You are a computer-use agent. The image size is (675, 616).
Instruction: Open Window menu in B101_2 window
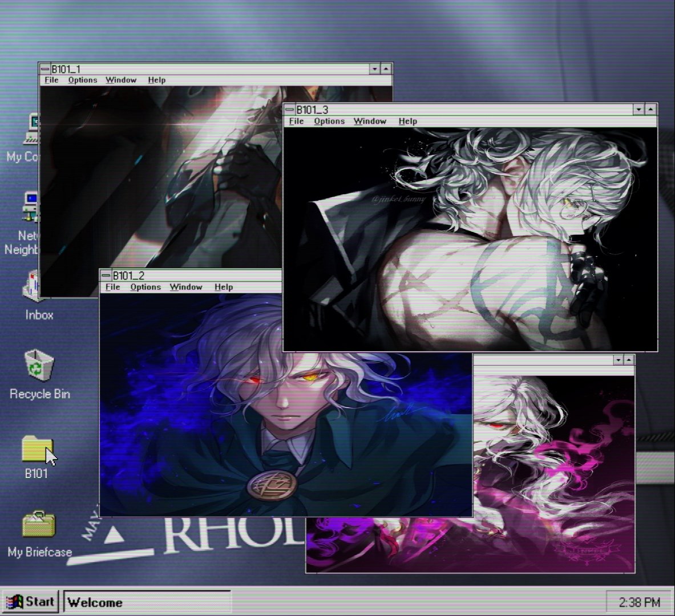(185, 287)
